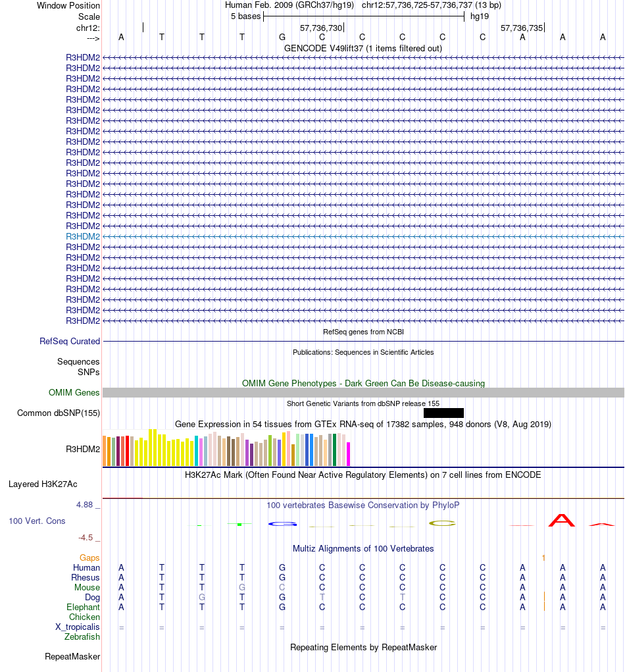Click the blue G in PhyloP conservation track
Viewport: 625px width, 672px height.
[282, 524]
